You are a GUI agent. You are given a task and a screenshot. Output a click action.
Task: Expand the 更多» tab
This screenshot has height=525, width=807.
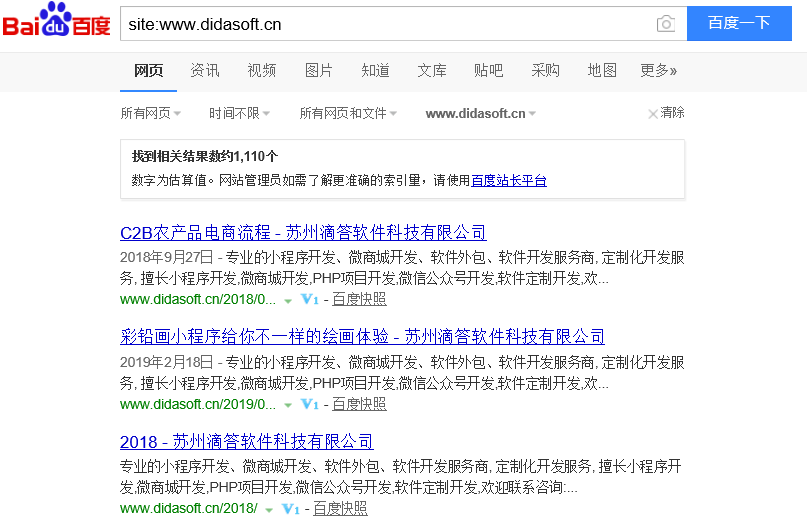click(x=658, y=71)
